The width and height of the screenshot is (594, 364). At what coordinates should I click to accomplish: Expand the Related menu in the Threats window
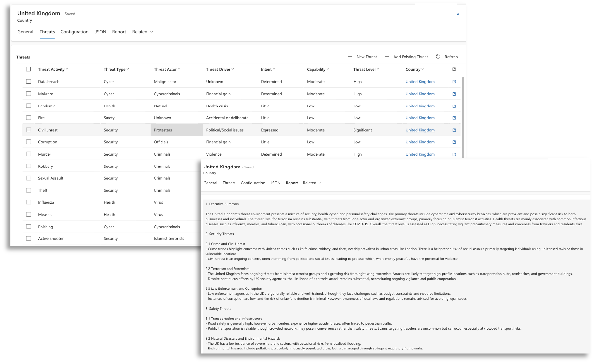(x=143, y=32)
